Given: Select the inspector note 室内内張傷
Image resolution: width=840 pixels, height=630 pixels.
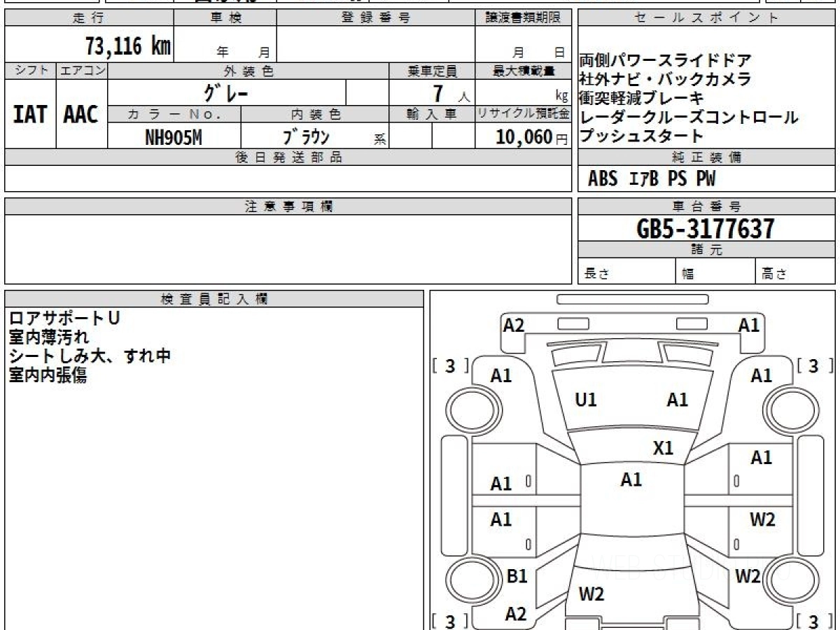Looking at the screenshot, I should pos(48,375).
